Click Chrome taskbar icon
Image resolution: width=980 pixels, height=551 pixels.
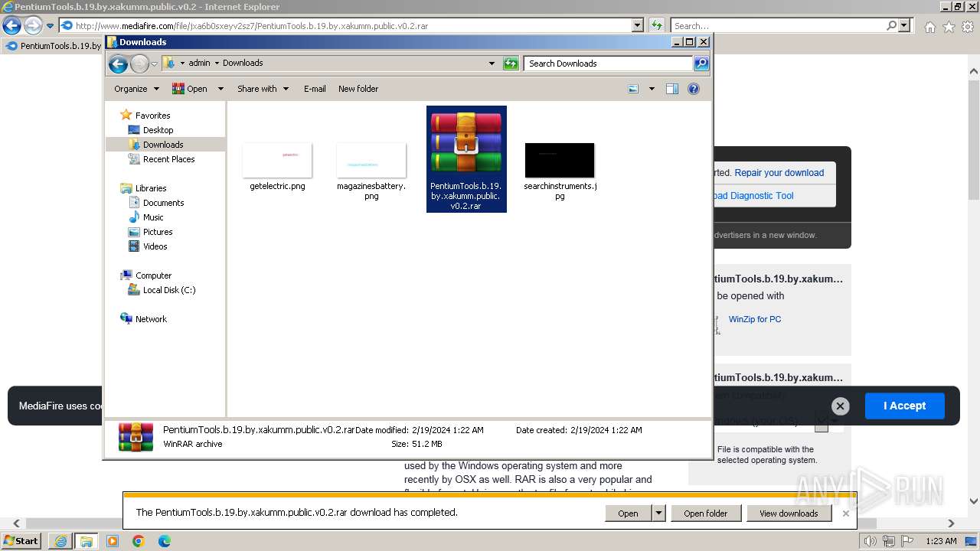[138, 541]
